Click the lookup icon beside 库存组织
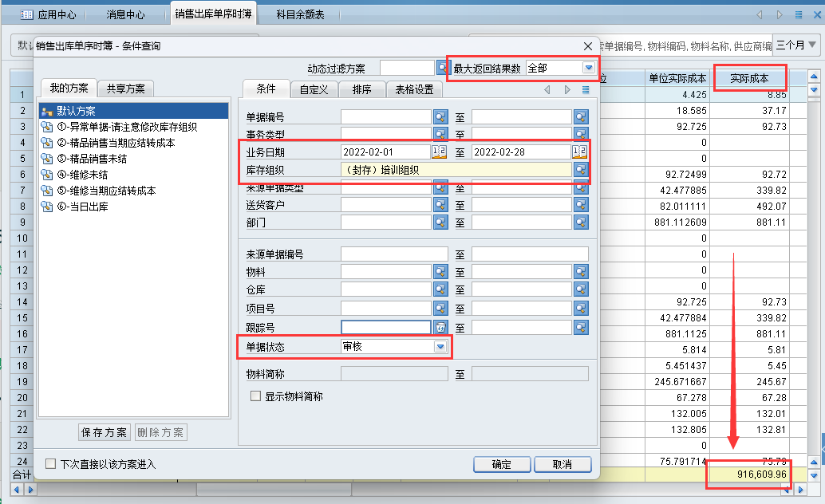The height and width of the screenshot is (504, 825). pyautogui.click(x=580, y=170)
